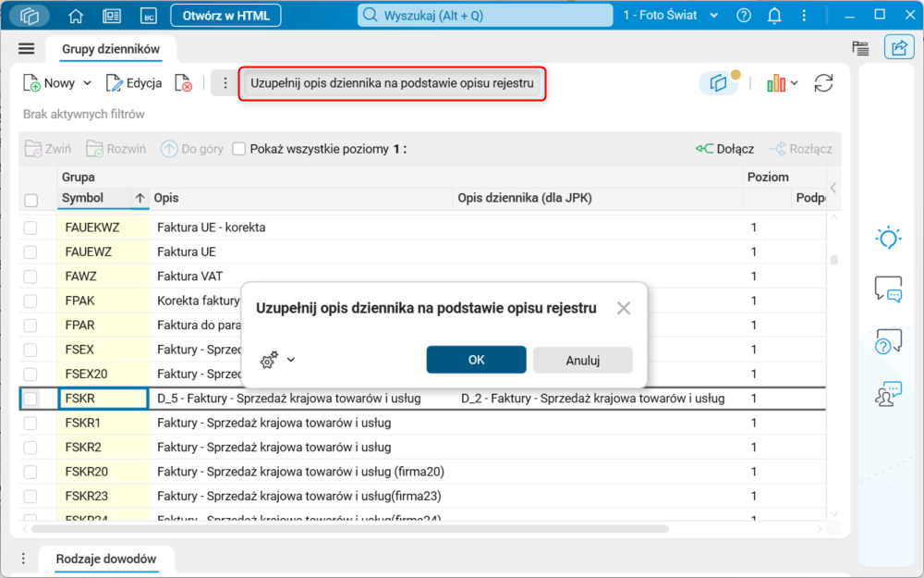Screen dimensions: 924x578
Task: Open the notifications bell
Action: (774, 16)
